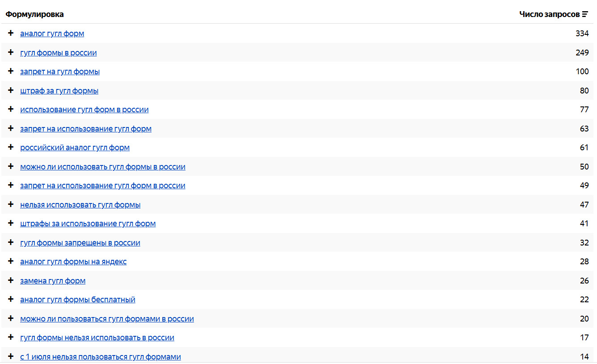Click plus icon next to 'замена гугл форм'
597x364 pixels.
coord(11,280)
